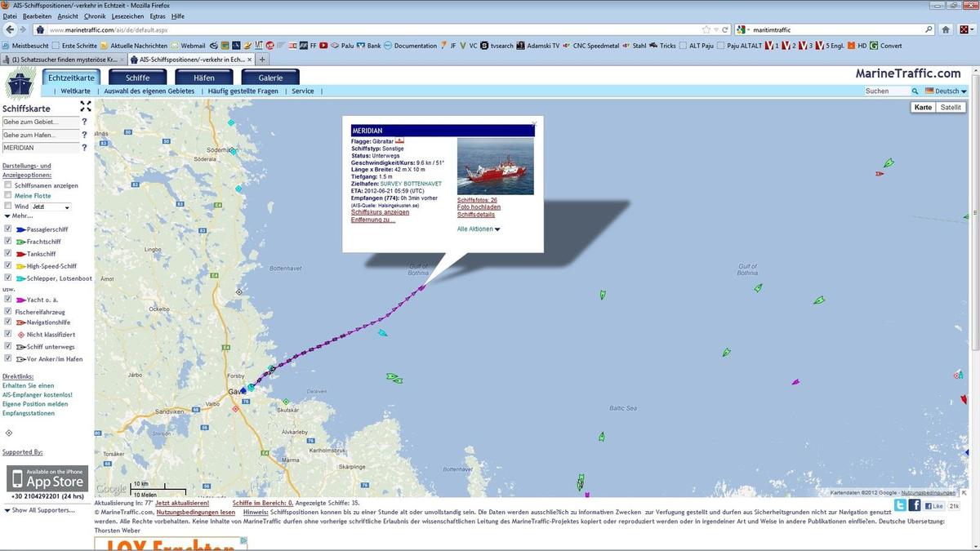
Task: Reload the page with refresh icon
Action: (x=724, y=29)
